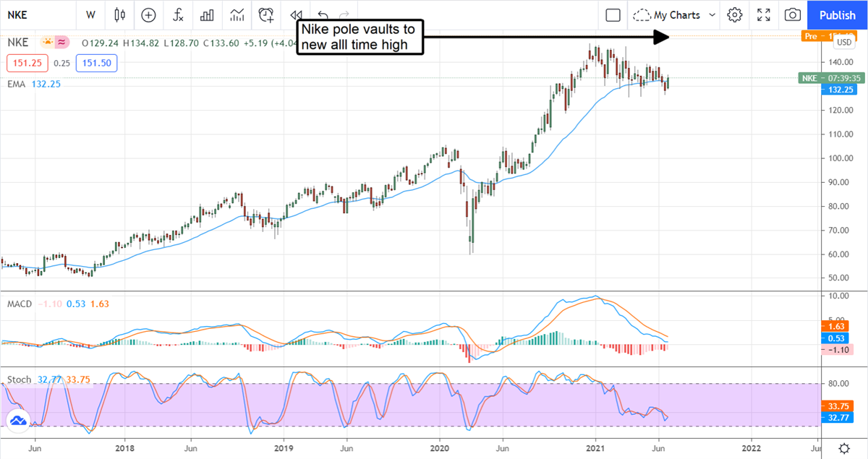This screenshot has height=459, width=868.
Task: Change the weekly W time interval
Action: coord(90,14)
